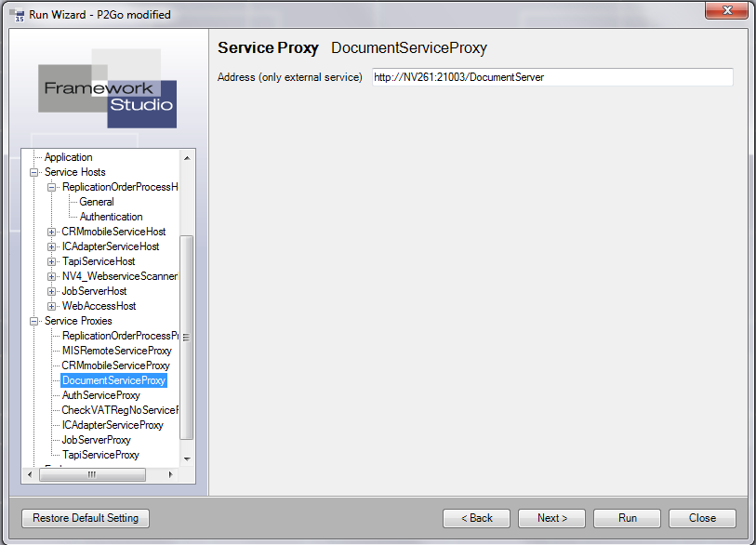Open the Authentication tree item
This screenshot has height=545, width=756.
coord(111,217)
